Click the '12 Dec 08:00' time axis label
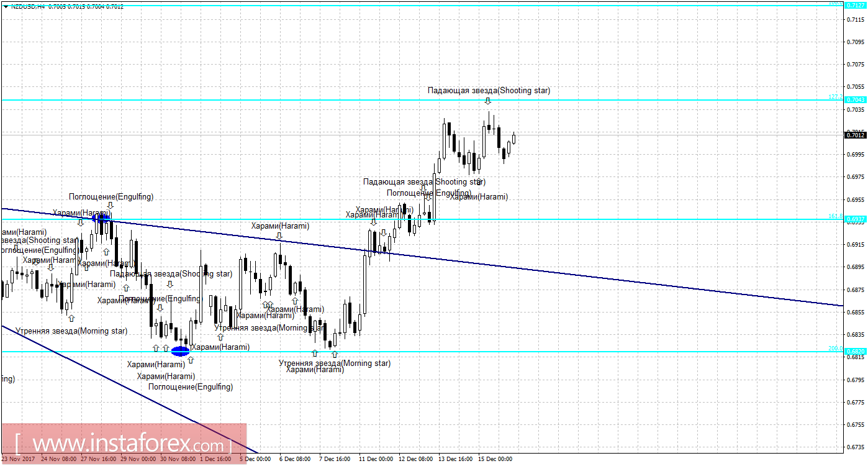868x466 pixels. [x=415, y=459]
